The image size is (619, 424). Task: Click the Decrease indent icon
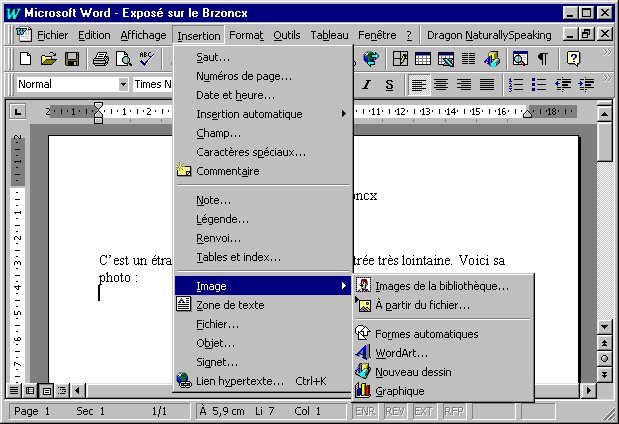click(x=563, y=84)
